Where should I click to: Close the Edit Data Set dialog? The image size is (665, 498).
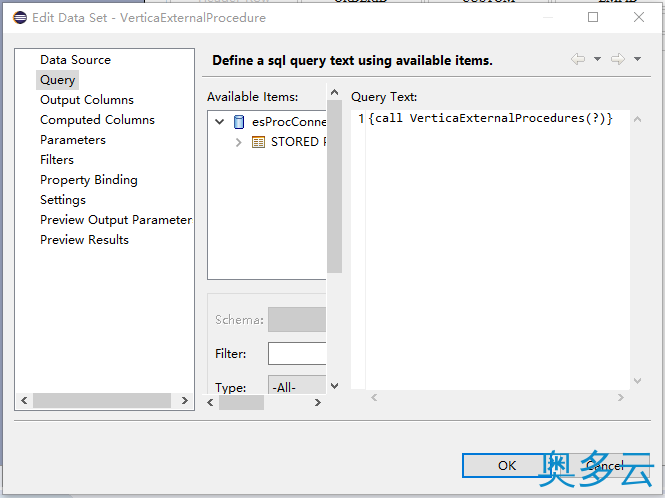click(639, 17)
